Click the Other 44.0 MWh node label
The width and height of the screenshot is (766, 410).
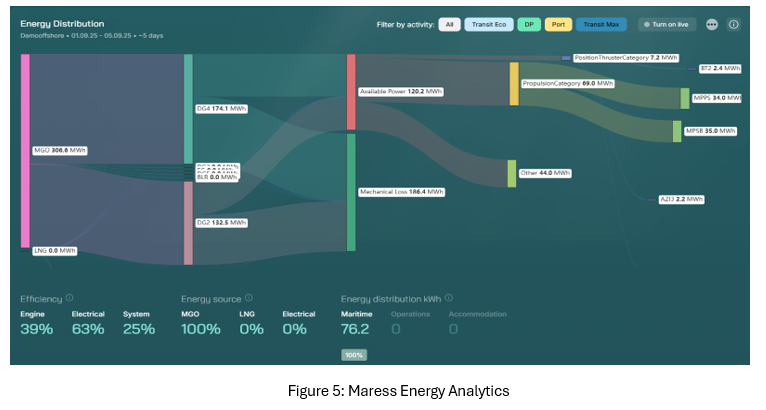tap(544, 173)
